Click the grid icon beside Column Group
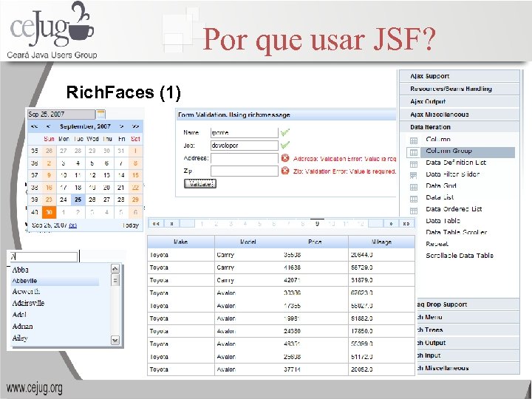 pos(414,152)
